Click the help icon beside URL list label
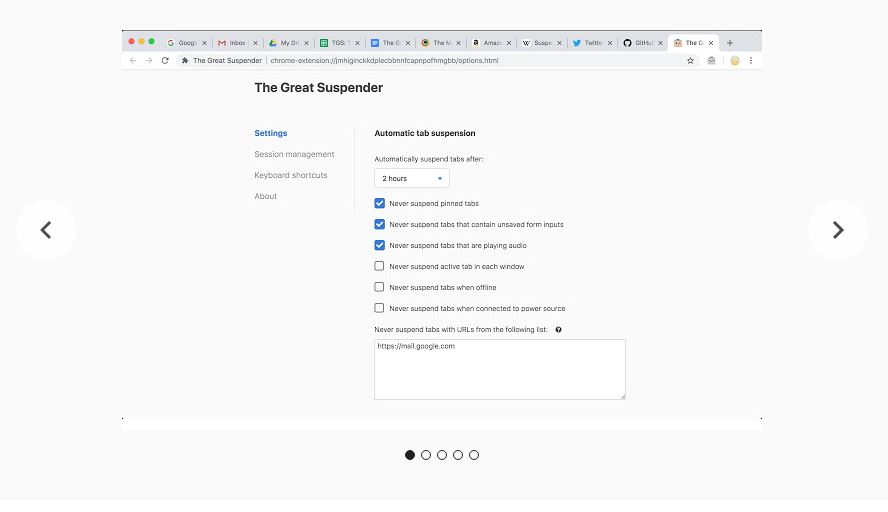Screen dimensions: 888x512 558,330
